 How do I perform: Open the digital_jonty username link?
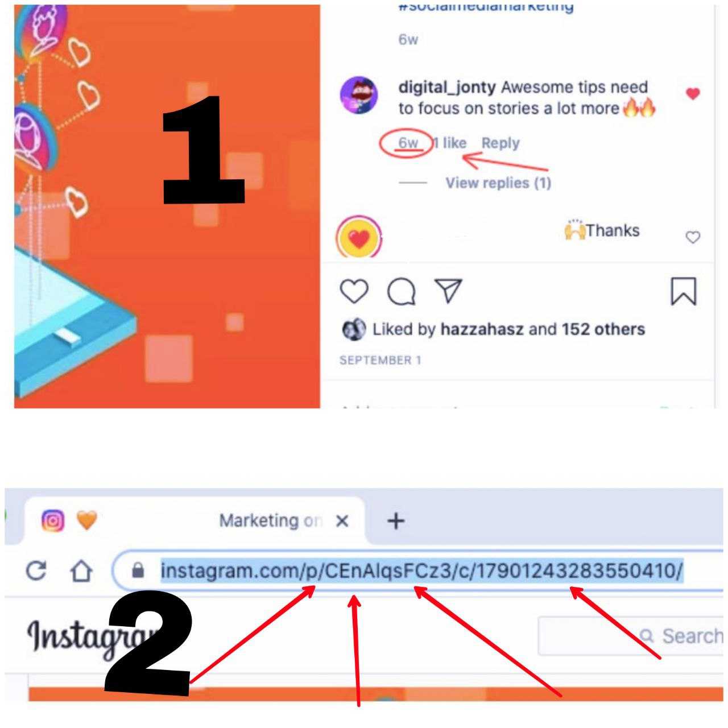[x=447, y=88]
